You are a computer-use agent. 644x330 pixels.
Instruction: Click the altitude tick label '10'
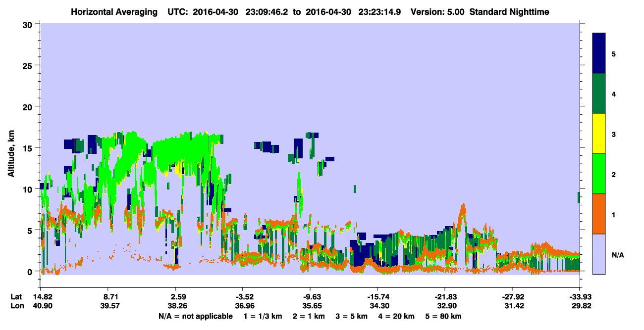29,189
